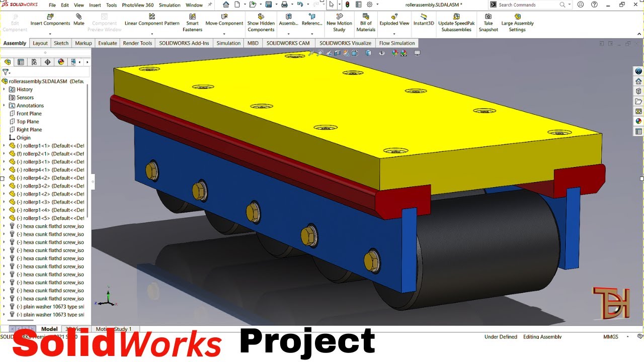
Task: Open the Options gear icon
Action: point(370,5)
